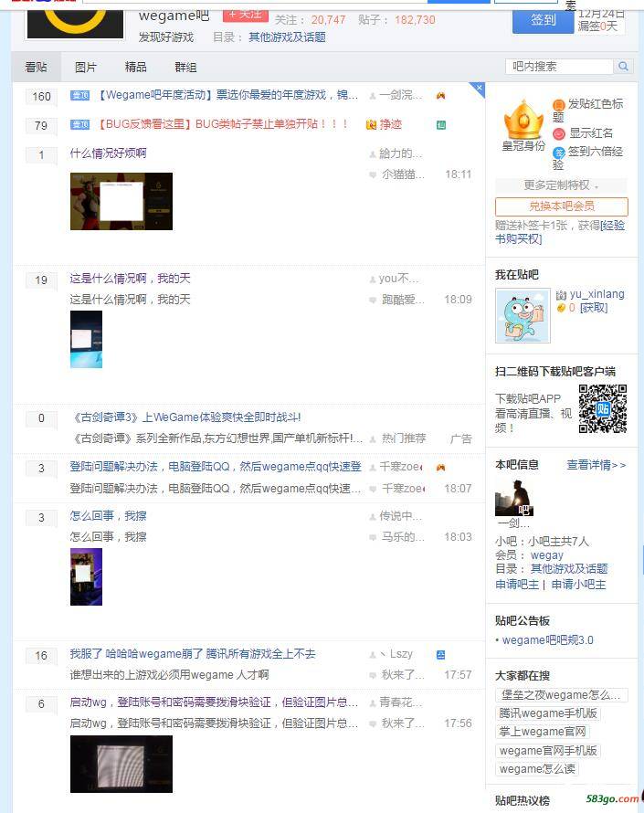
Task: Click the search magnifier icon beside 吧内搜索
Action: point(623,67)
